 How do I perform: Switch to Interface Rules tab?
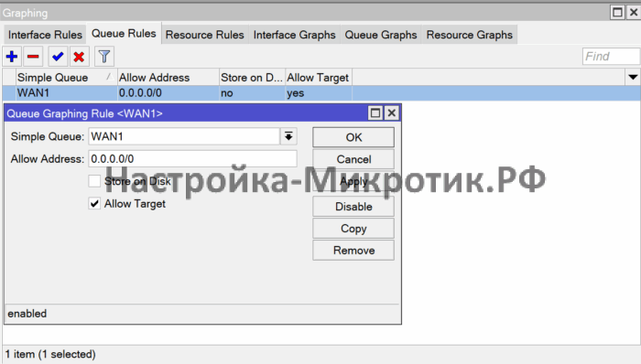tap(45, 35)
